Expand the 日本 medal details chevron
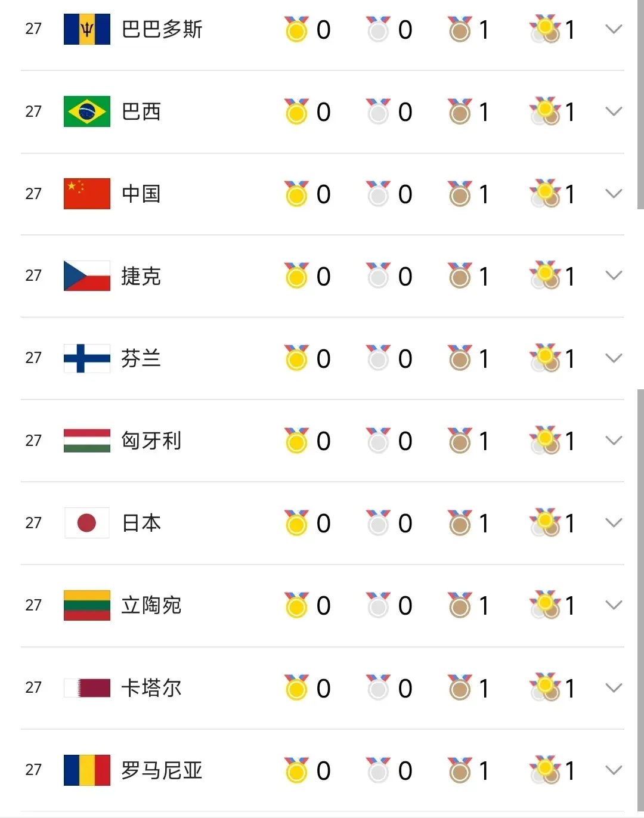Viewport: 644px width, 818px height. coord(614,523)
